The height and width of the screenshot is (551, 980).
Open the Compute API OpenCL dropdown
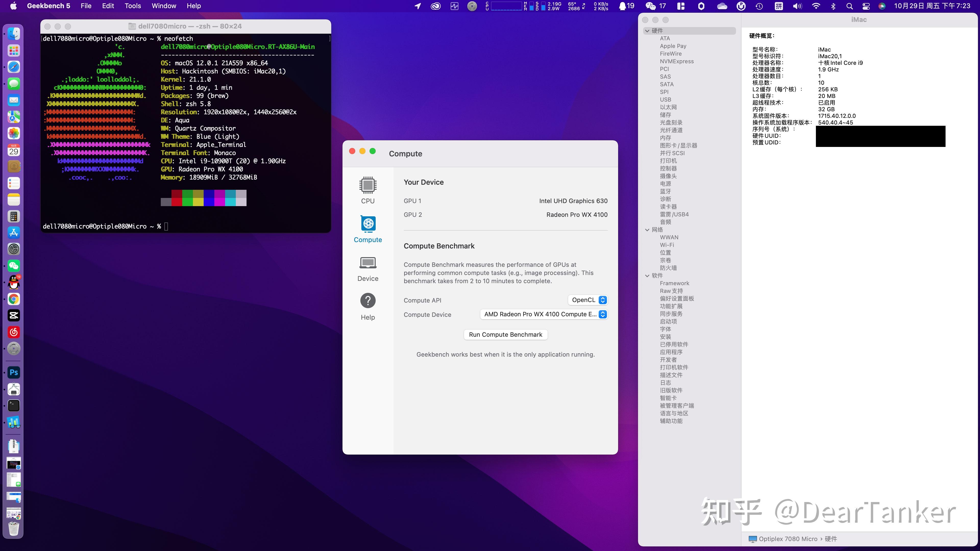coord(587,300)
